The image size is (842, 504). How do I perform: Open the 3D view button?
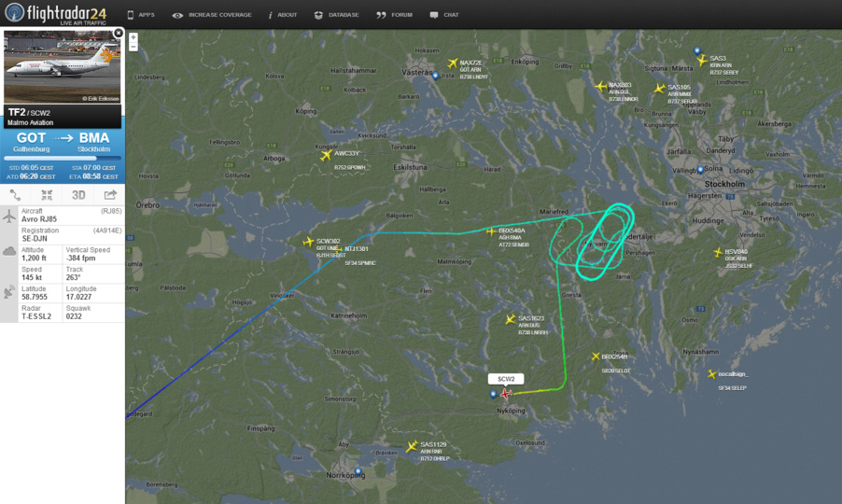pyautogui.click(x=78, y=195)
